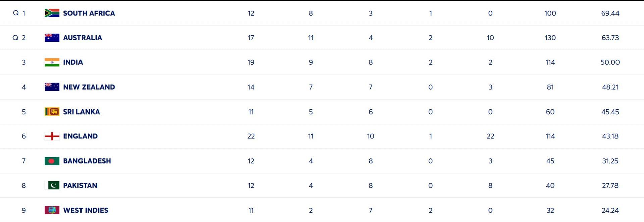Click the Australia flag icon
The image size is (644, 222).
pos(52,38)
